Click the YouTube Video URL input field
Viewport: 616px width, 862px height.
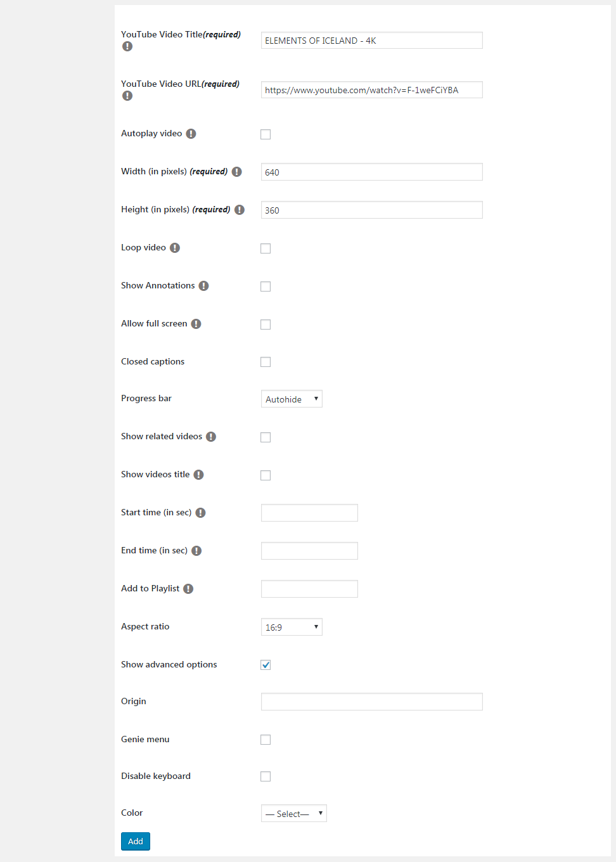(371, 90)
